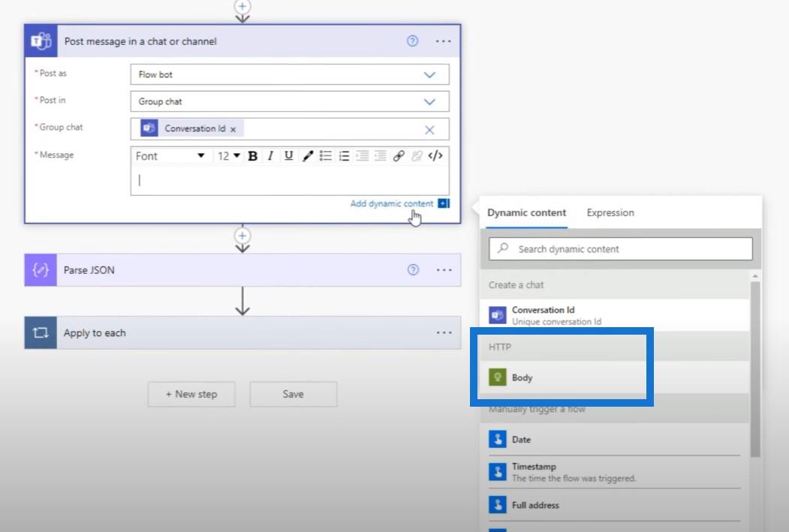Image resolution: width=789 pixels, height=532 pixels.
Task: Save the flow
Action: tap(294, 394)
